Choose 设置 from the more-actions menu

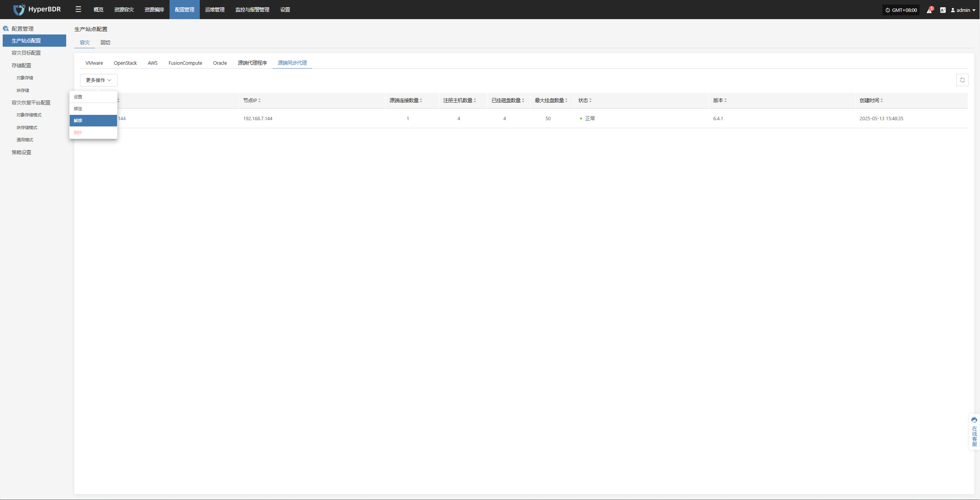[x=93, y=97]
